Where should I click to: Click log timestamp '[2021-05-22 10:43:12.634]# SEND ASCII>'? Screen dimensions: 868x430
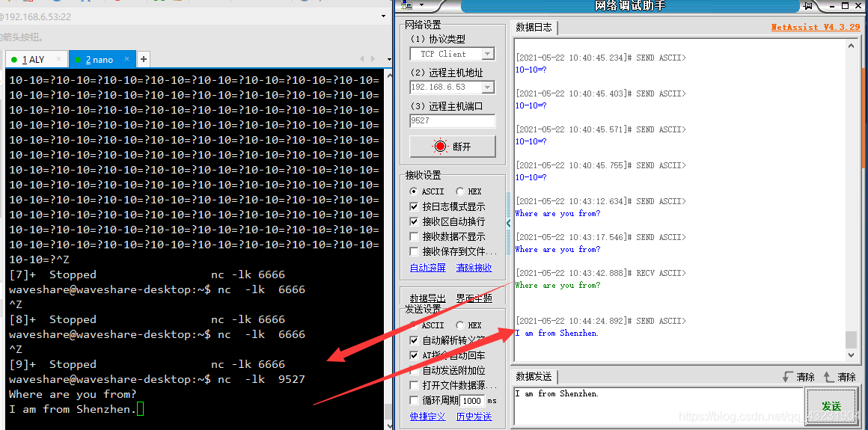tap(601, 201)
